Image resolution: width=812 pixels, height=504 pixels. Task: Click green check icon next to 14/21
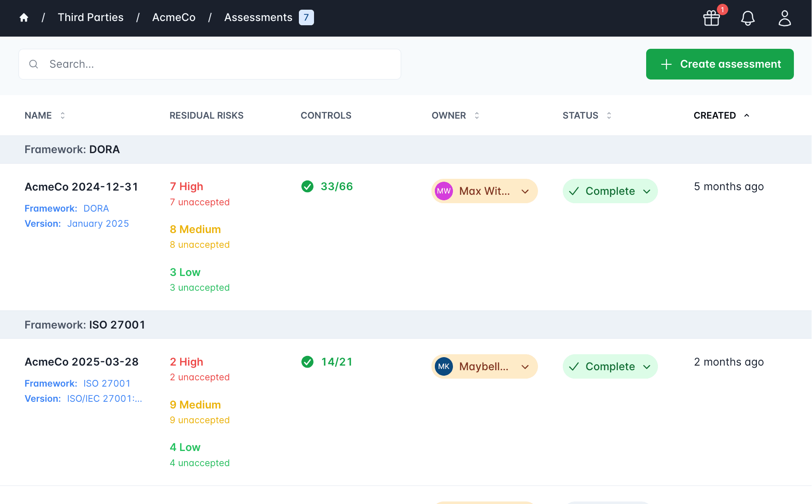pos(307,362)
